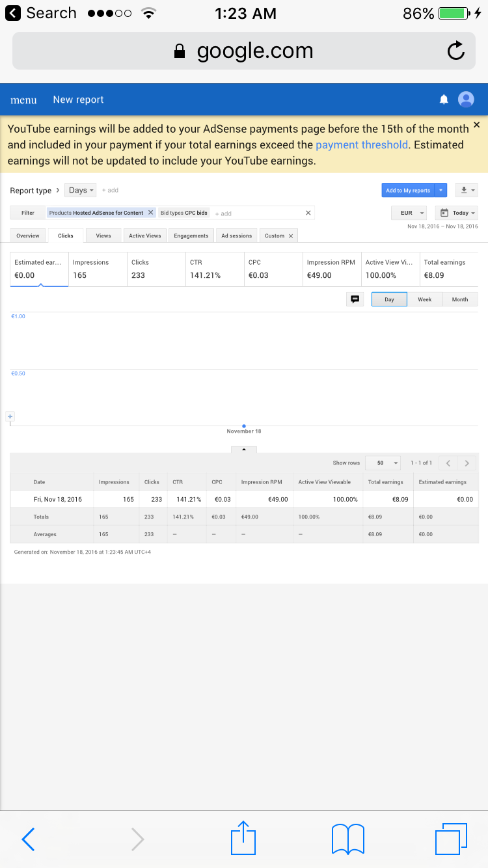Open Safari bookmarks icon
Screen dimensions: 488x868
pos(348,838)
